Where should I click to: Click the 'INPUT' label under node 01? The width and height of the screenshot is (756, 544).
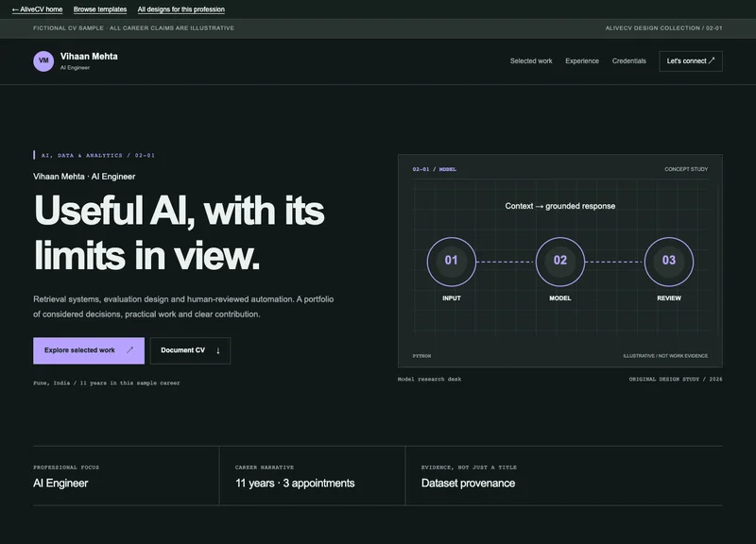pyautogui.click(x=452, y=298)
